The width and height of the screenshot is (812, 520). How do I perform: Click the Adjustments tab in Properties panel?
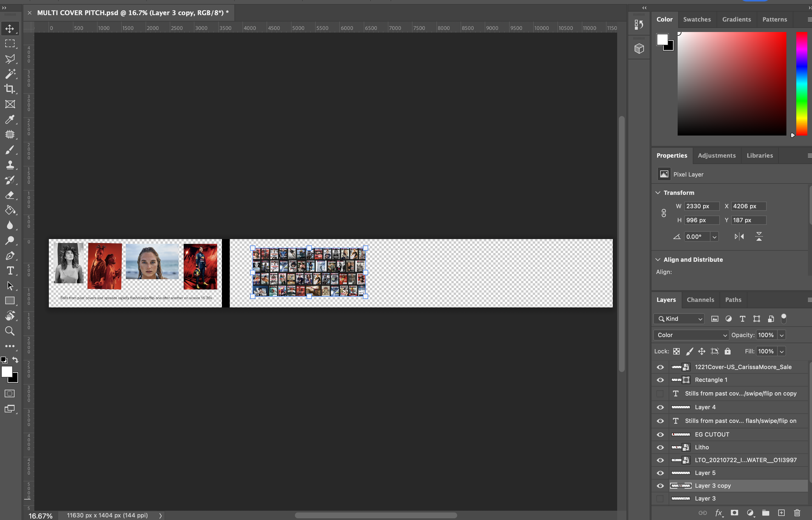point(717,155)
